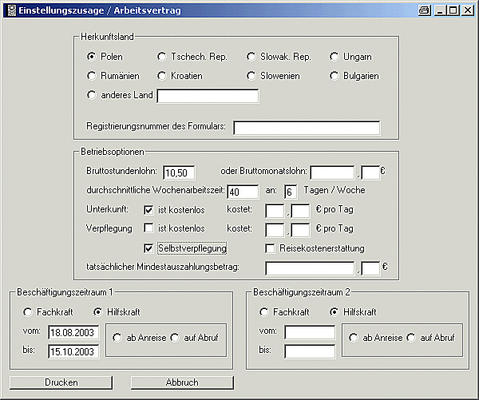Select 'auf Abruf' in Beschäftigungszeitraum 2
479x400 pixels.
click(x=411, y=338)
